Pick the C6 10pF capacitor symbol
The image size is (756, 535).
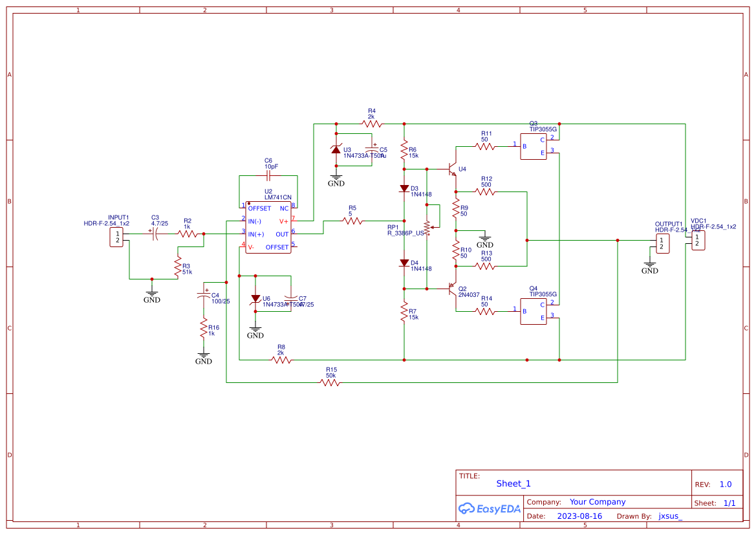(268, 176)
